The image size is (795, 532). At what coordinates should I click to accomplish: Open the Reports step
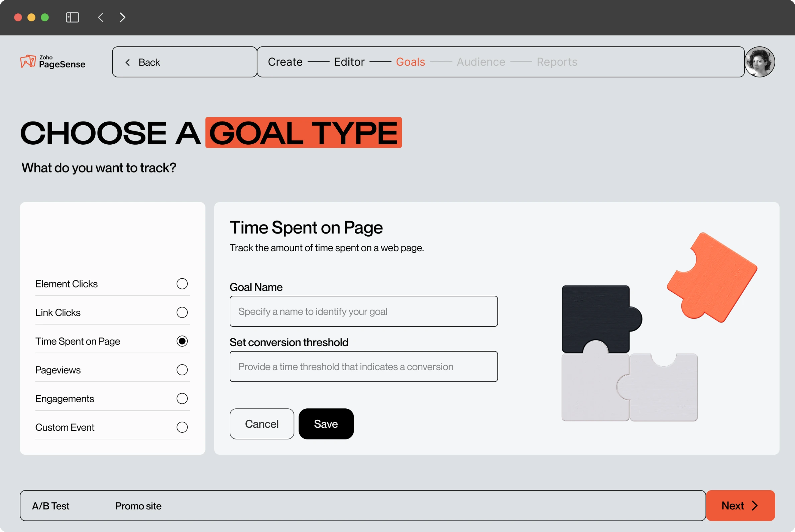(x=557, y=62)
